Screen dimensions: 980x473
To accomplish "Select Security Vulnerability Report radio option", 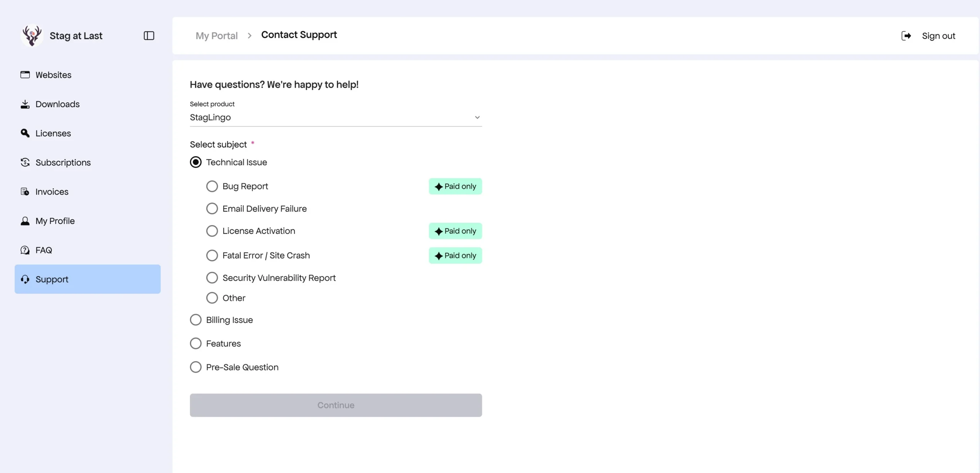I will [x=212, y=277].
